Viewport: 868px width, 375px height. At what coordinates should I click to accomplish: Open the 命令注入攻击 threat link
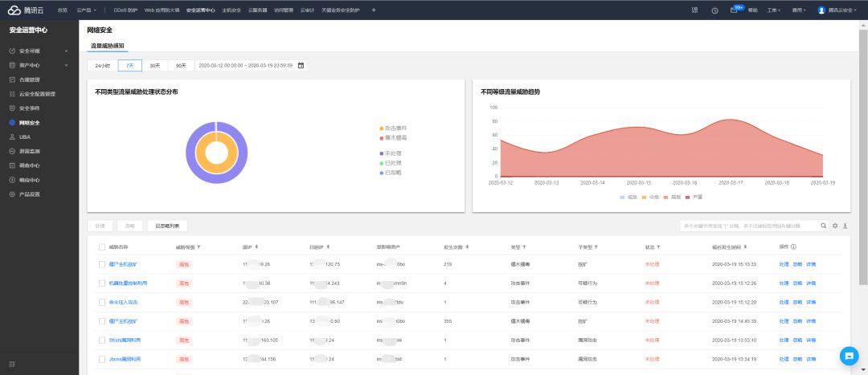123,302
